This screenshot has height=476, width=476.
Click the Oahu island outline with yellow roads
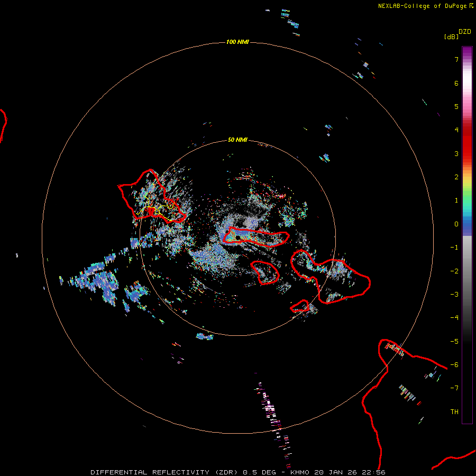(x=152, y=196)
